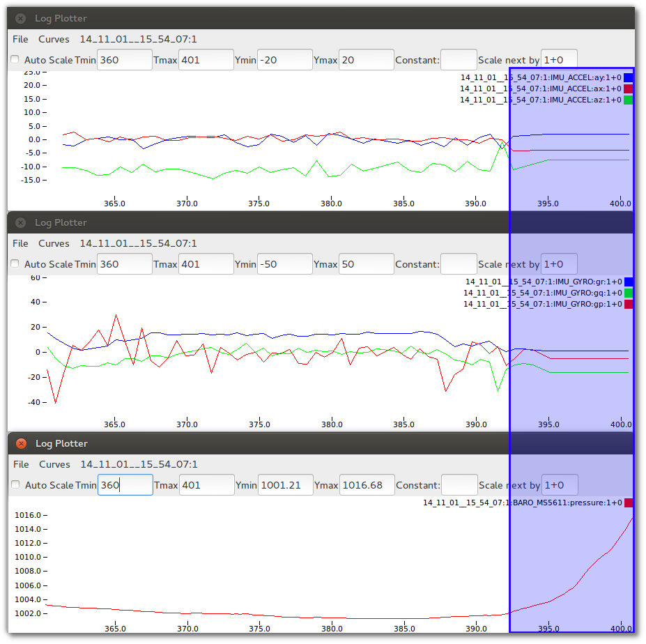The width and height of the screenshot is (646, 644).
Task: Pick the blue swatch for IMU_ACCEL:ay
Action: pyautogui.click(x=629, y=77)
